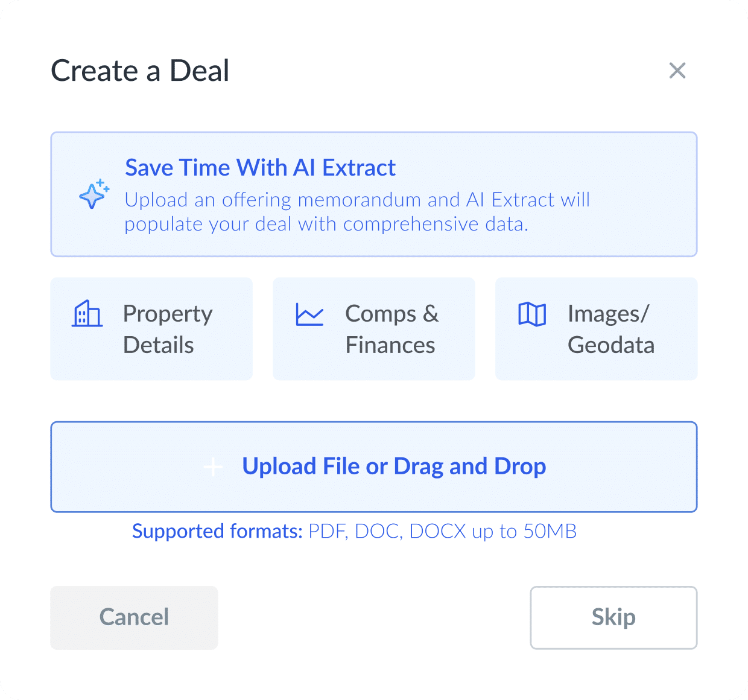Click the 'populate your deal' description line
This screenshot has height=700, width=748.
click(x=326, y=224)
